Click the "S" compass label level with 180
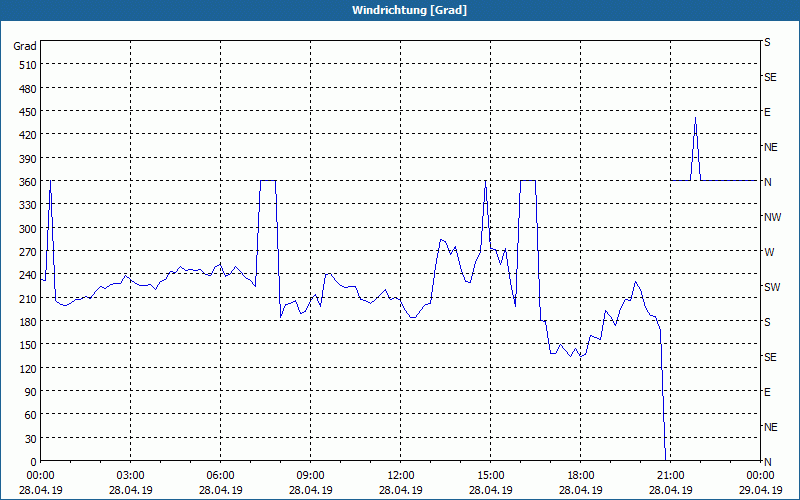 [767, 322]
